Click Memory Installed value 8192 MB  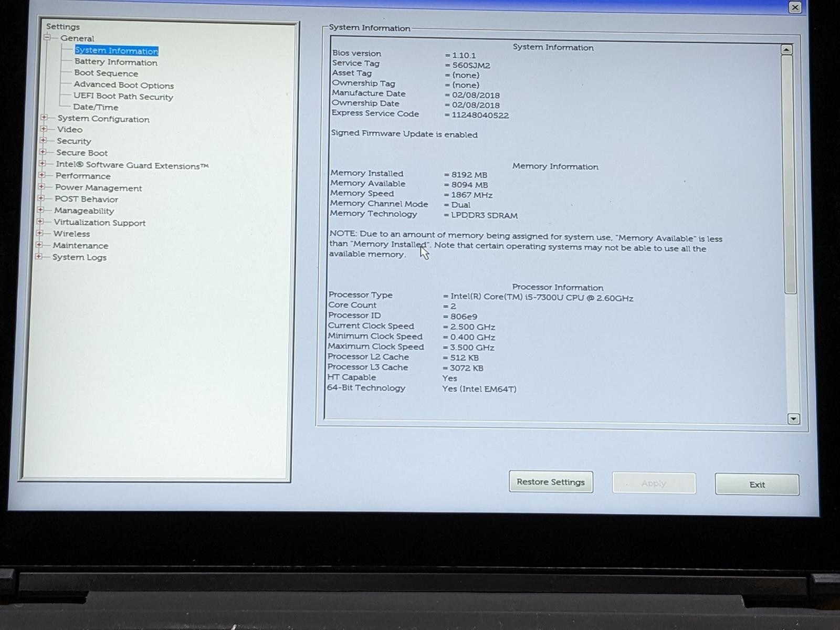(469, 175)
